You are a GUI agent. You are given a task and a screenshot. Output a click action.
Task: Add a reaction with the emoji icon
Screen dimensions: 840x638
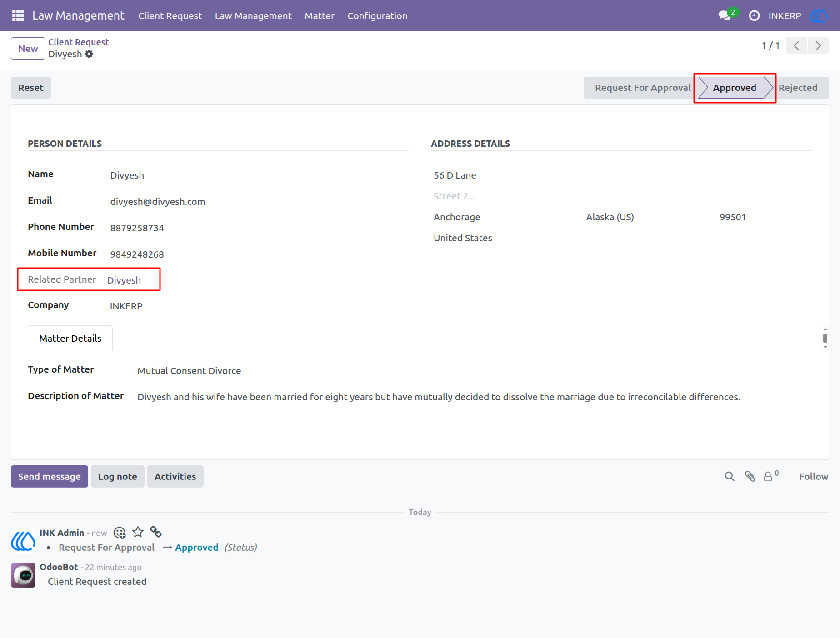pos(120,533)
